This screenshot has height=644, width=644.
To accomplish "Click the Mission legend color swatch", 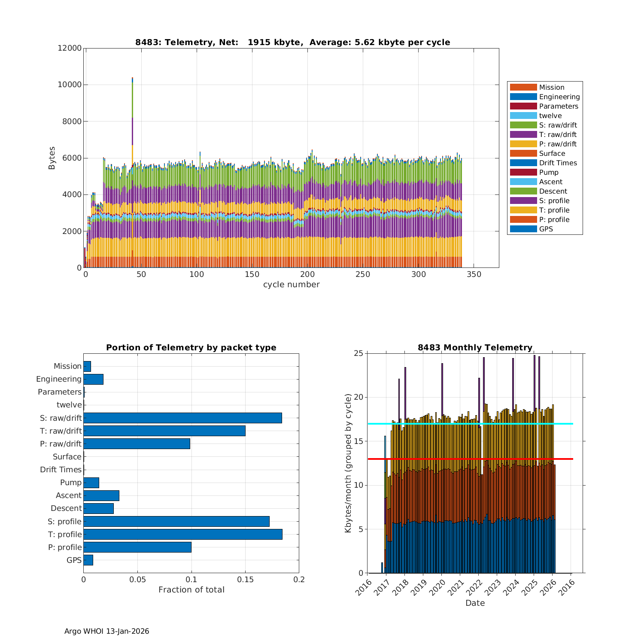I will [x=523, y=87].
